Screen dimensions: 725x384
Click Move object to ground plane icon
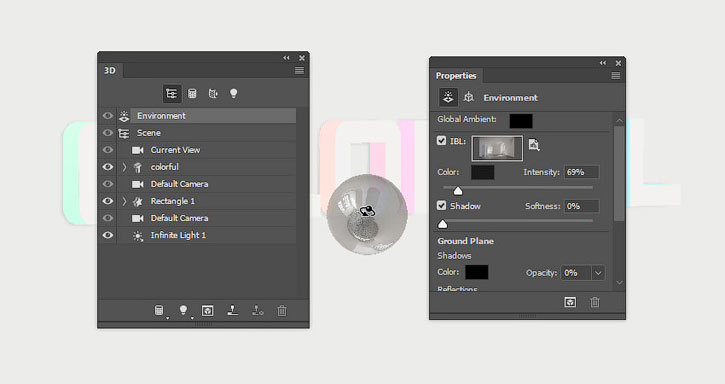(x=233, y=310)
